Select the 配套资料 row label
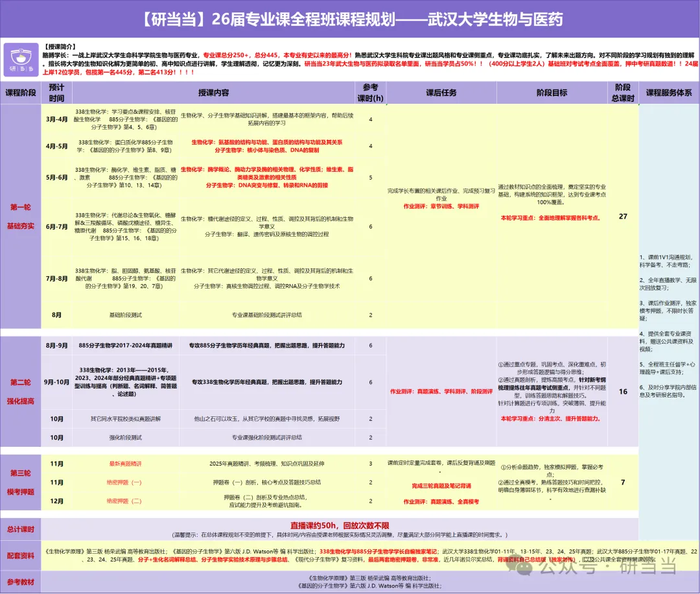The height and width of the screenshot is (594, 700). tap(21, 556)
